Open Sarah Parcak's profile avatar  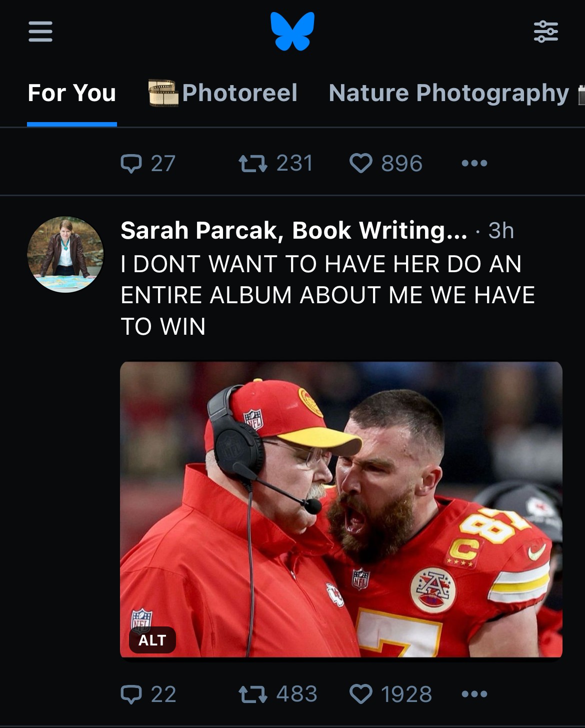[x=65, y=254]
